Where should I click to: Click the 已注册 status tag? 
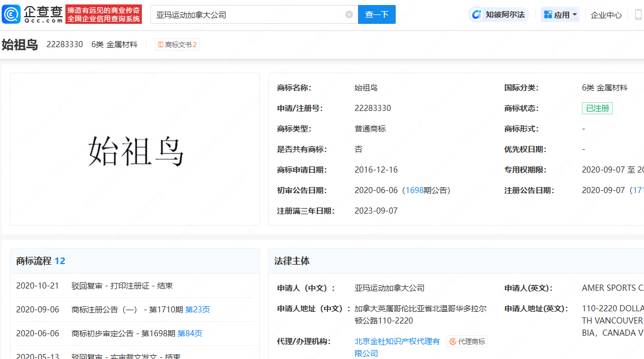(x=597, y=108)
